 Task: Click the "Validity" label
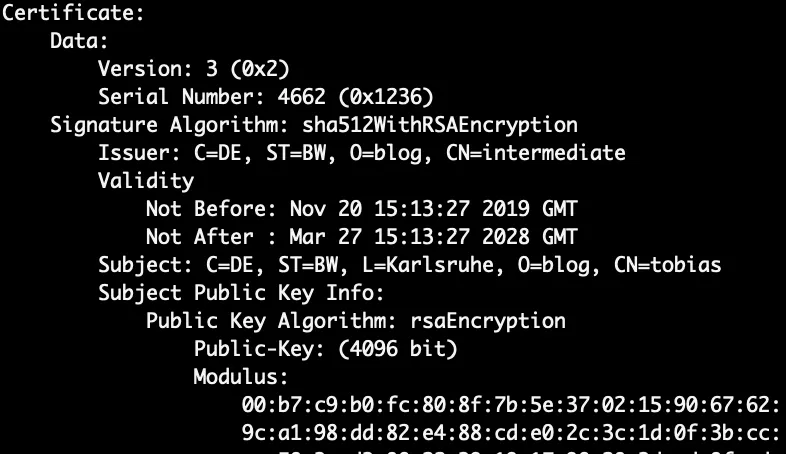145,182
